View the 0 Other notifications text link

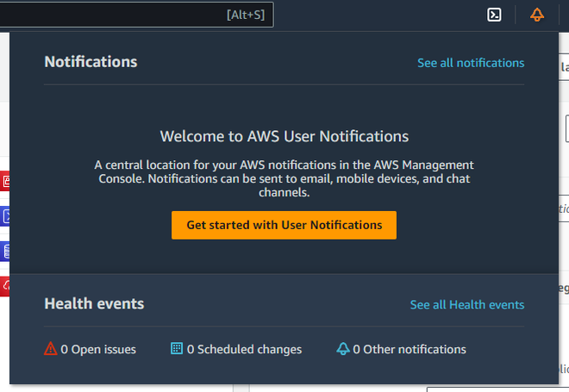(x=415, y=349)
